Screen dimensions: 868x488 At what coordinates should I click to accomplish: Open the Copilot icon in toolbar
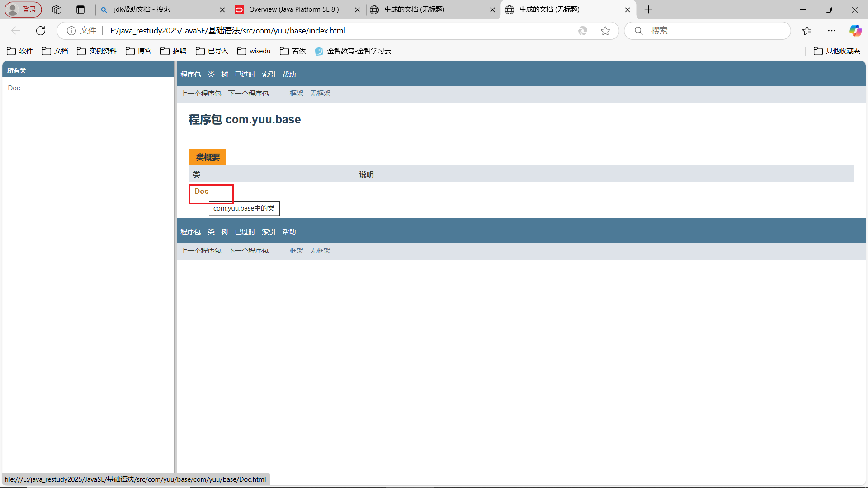click(855, 31)
